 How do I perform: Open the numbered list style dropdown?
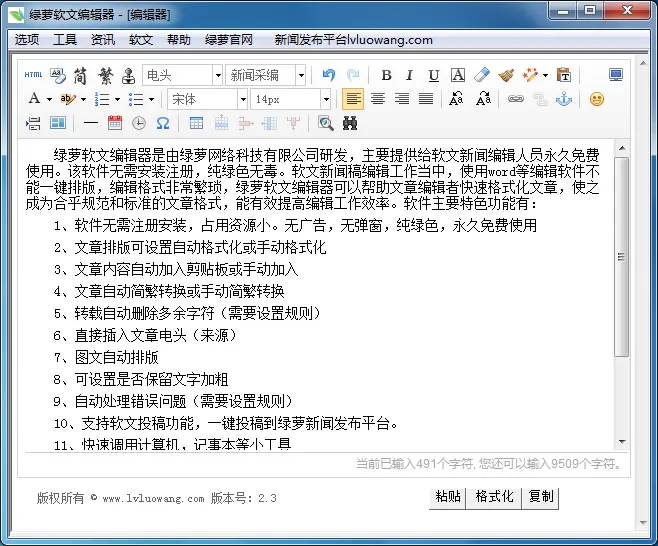pos(118,99)
